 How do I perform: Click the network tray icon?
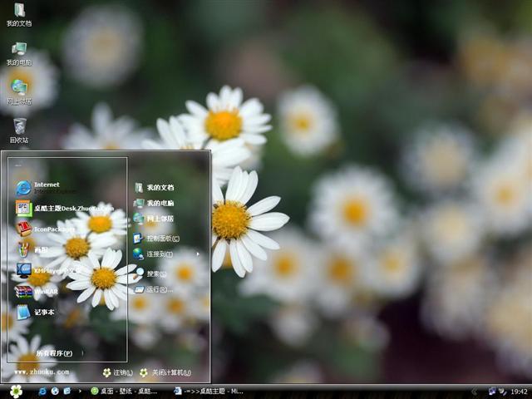[x=492, y=392]
